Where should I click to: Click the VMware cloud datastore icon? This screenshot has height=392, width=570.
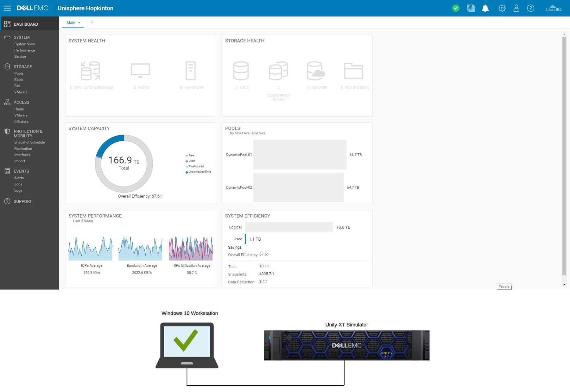coord(316,71)
